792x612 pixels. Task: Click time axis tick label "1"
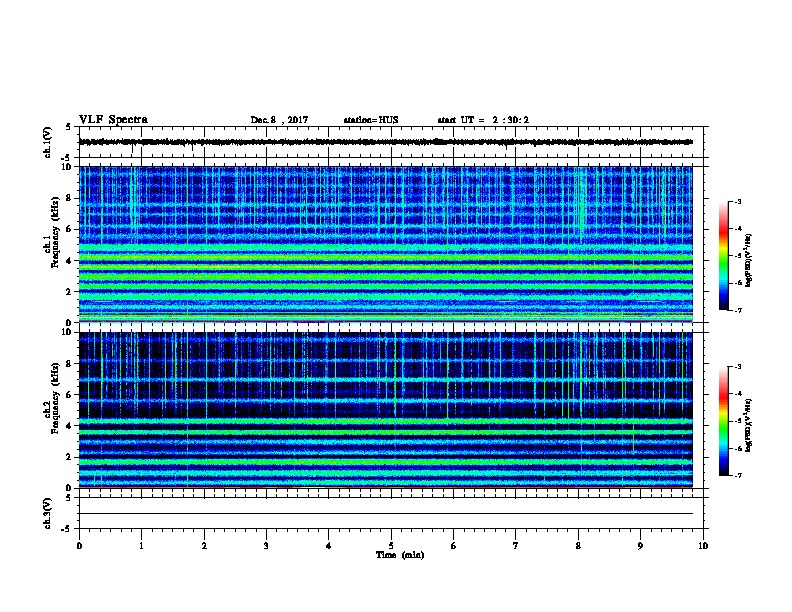tap(142, 546)
